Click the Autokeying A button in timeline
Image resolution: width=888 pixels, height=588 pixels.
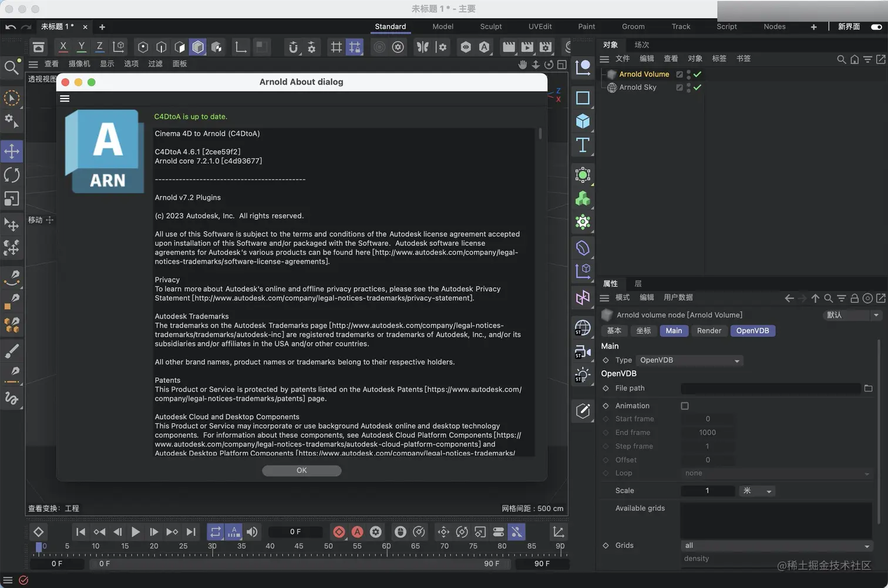tap(357, 532)
